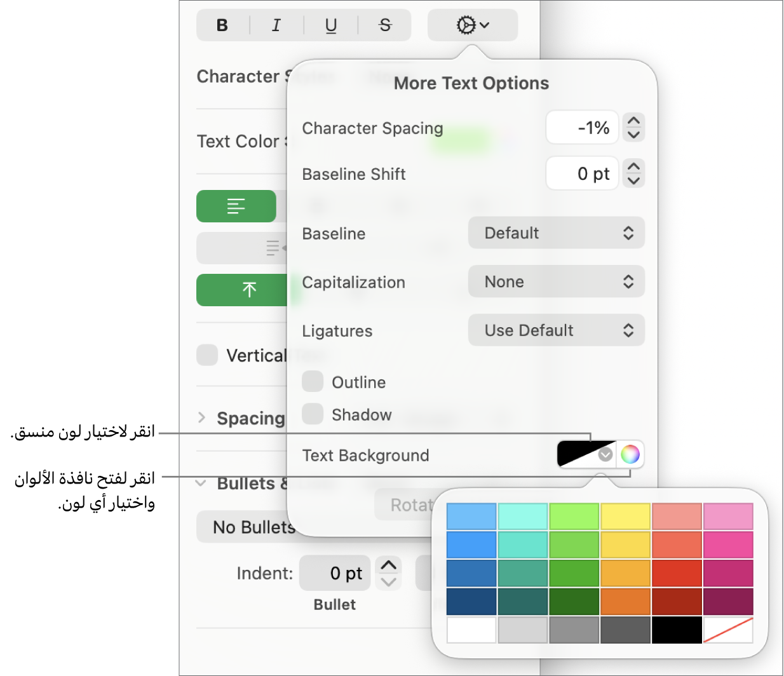The height and width of the screenshot is (676, 784).
Task: Pick the light pink swatch in top row
Action: (728, 517)
